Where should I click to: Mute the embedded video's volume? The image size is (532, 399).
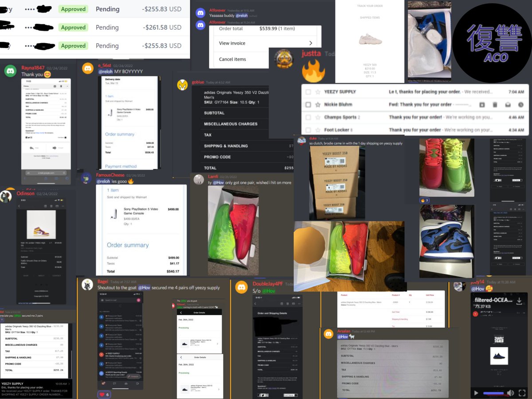click(x=510, y=393)
